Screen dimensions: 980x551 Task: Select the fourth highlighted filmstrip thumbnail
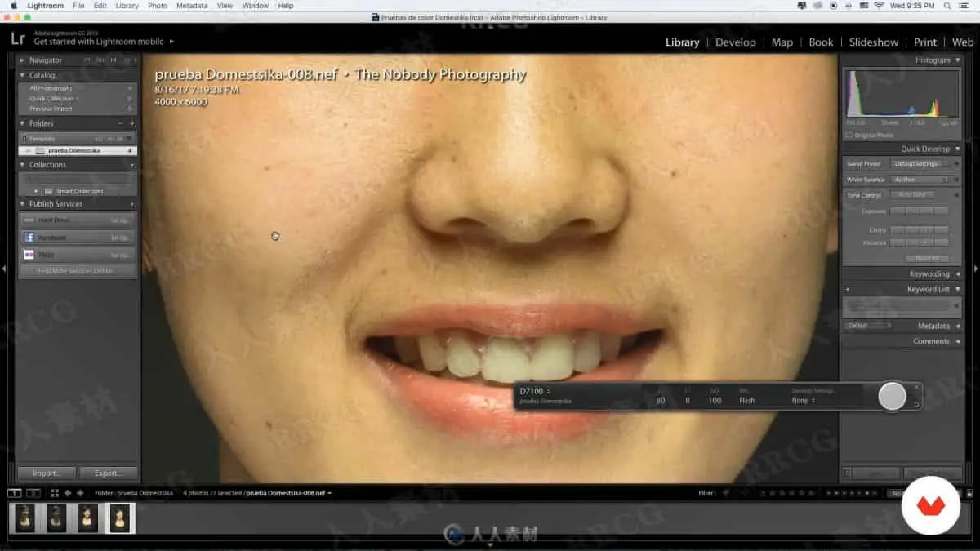point(120,518)
